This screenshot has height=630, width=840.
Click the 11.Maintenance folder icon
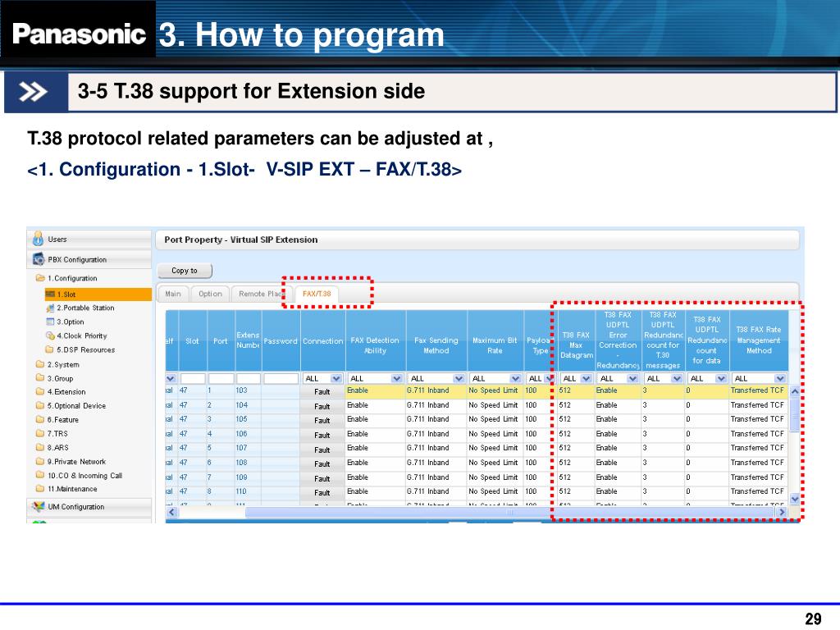click(40, 489)
